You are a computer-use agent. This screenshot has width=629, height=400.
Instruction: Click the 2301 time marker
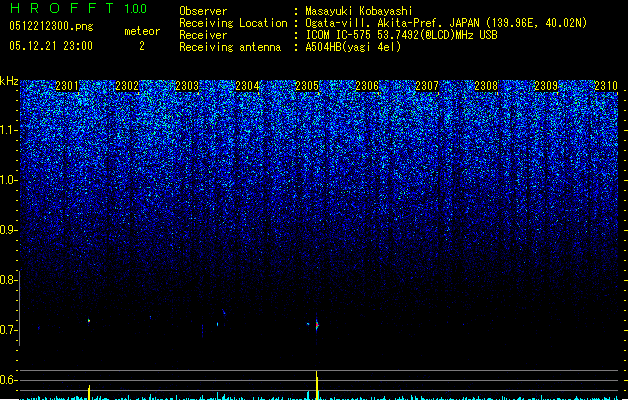67,86
